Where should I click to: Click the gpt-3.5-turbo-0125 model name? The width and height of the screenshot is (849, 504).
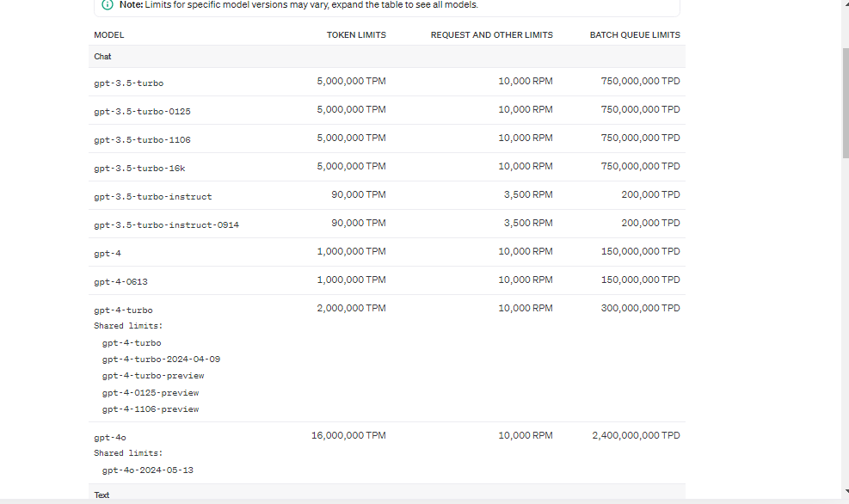tap(142, 112)
